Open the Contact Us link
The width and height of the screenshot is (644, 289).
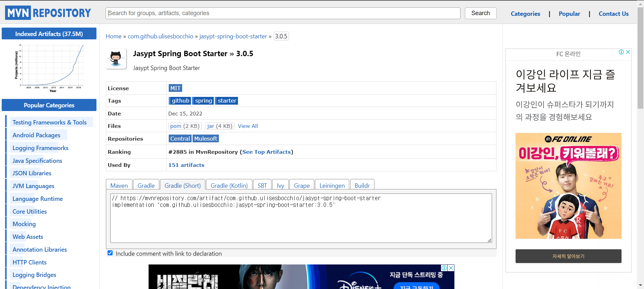pyautogui.click(x=613, y=14)
